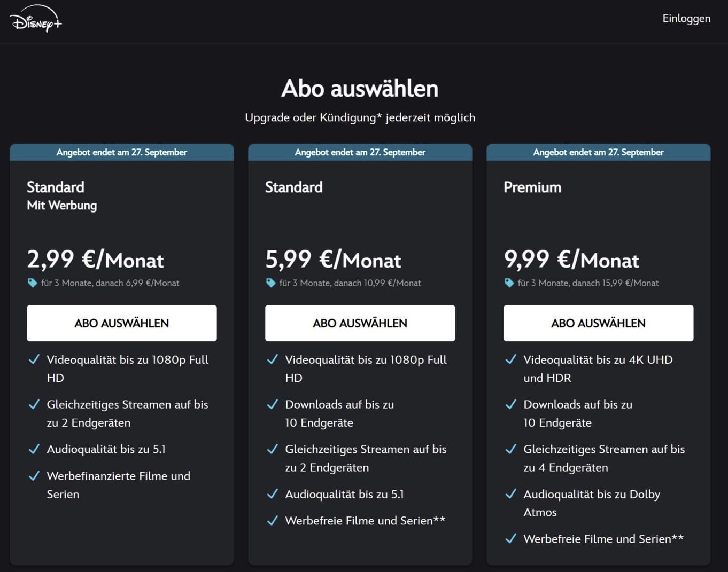This screenshot has height=572, width=728.
Task: Click Werbefreie Filme und Serien in the Premium plan
Action: [603, 539]
